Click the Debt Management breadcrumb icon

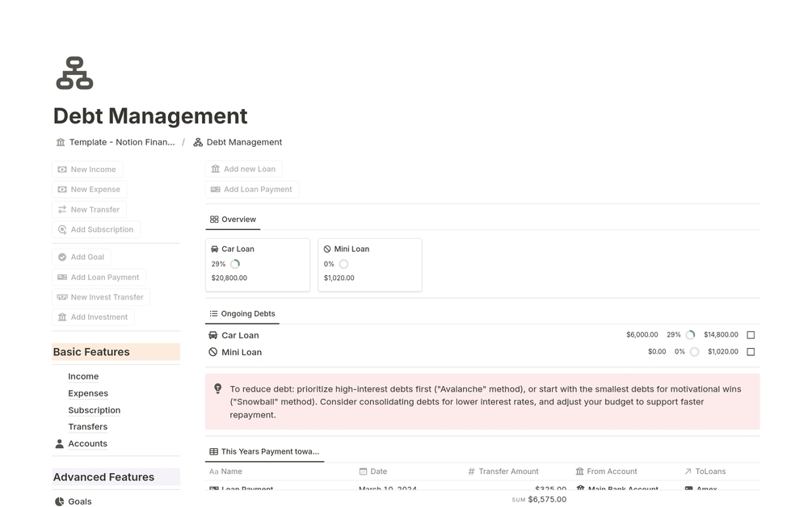point(198,142)
